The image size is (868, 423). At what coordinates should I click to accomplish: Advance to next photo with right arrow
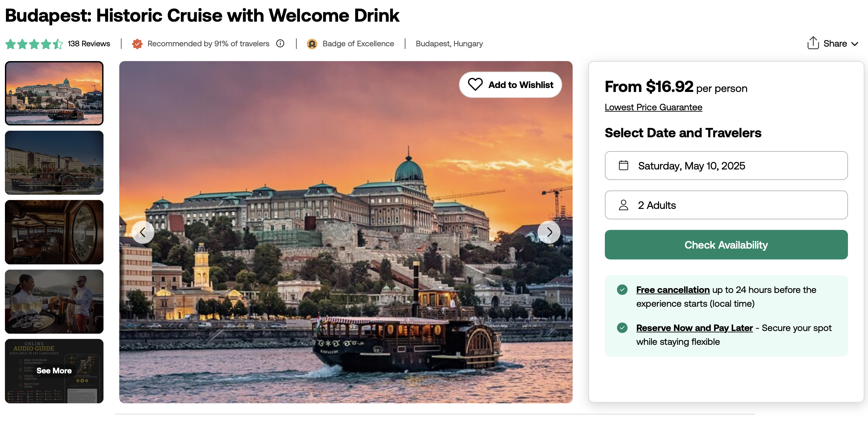[x=549, y=232]
